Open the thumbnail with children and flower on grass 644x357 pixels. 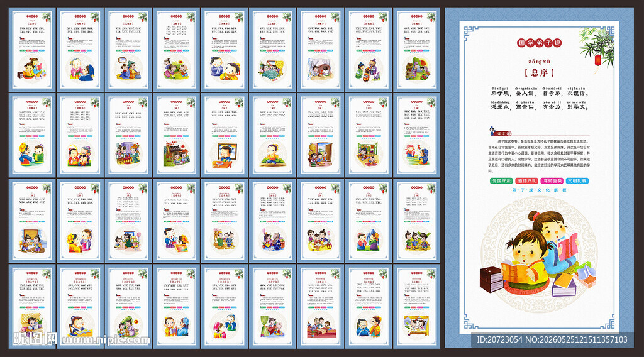[x=176, y=49]
